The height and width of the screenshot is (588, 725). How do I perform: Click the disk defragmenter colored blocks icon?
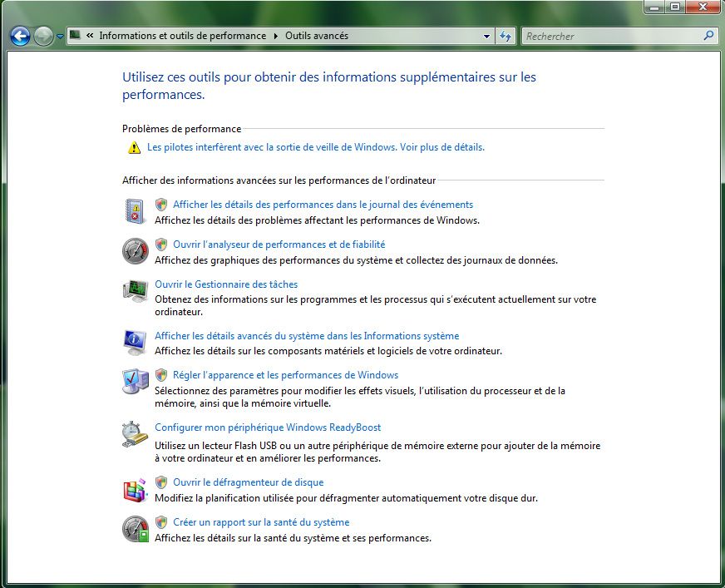[x=135, y=490]
